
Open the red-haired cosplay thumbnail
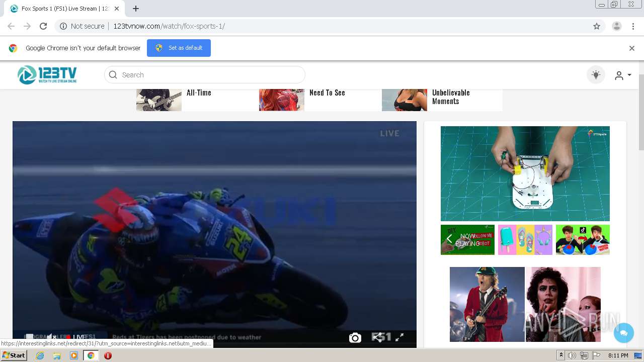click(x=282, y=100)
